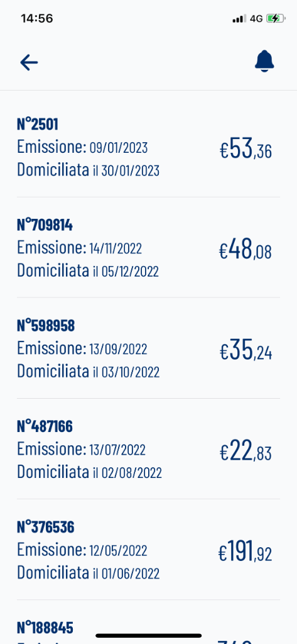Select the €35,24 amount
297x644 pixels.
point(246,351)
